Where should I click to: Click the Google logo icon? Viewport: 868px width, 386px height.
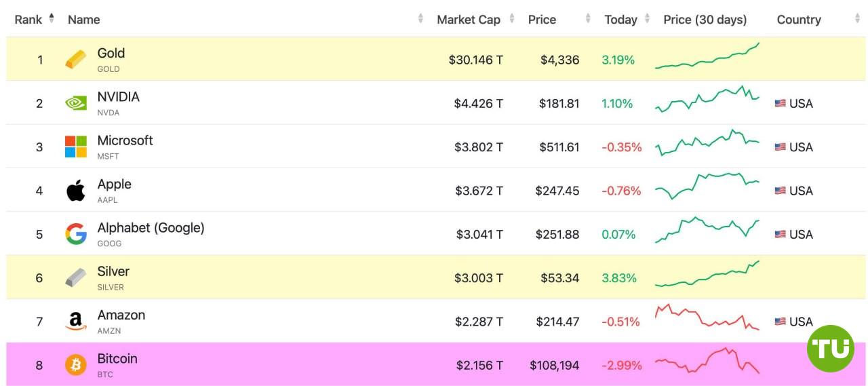tap(76, 234)
